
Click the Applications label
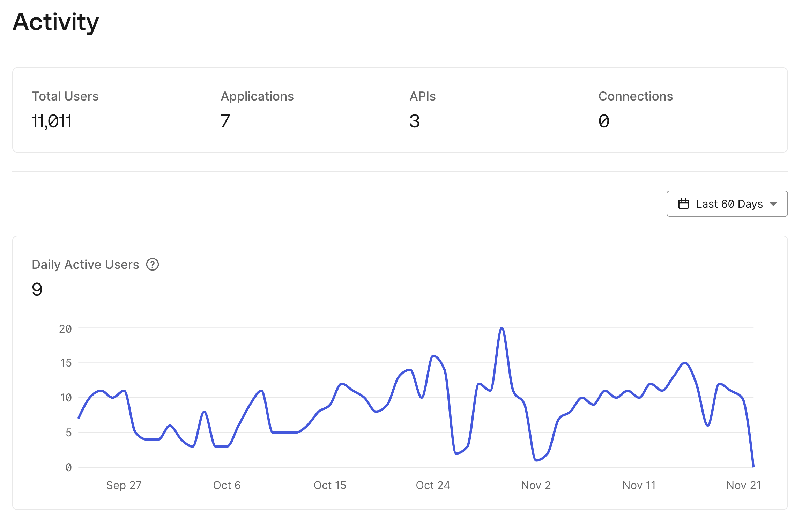[257, 96]
